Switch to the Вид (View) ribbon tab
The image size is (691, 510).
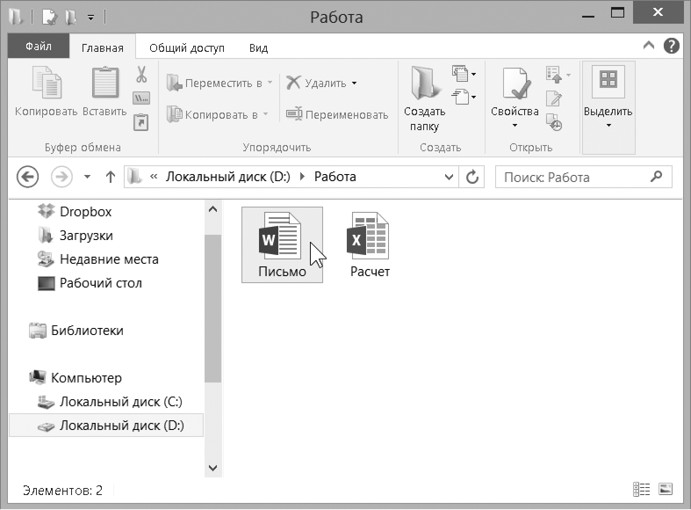click(258, 47)
